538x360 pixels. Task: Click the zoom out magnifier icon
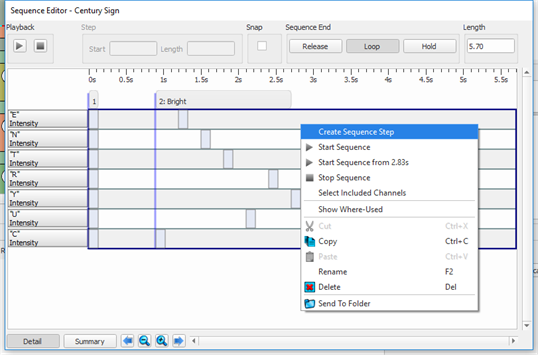pos(144,341)
